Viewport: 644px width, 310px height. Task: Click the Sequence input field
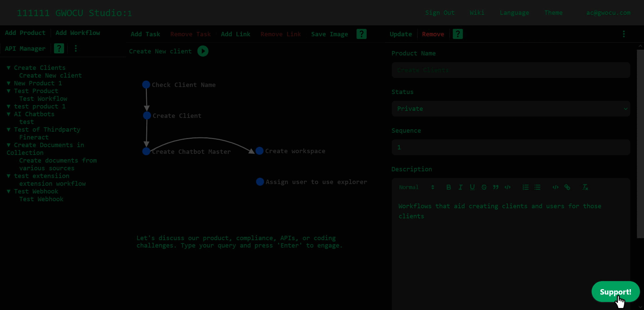511,147
